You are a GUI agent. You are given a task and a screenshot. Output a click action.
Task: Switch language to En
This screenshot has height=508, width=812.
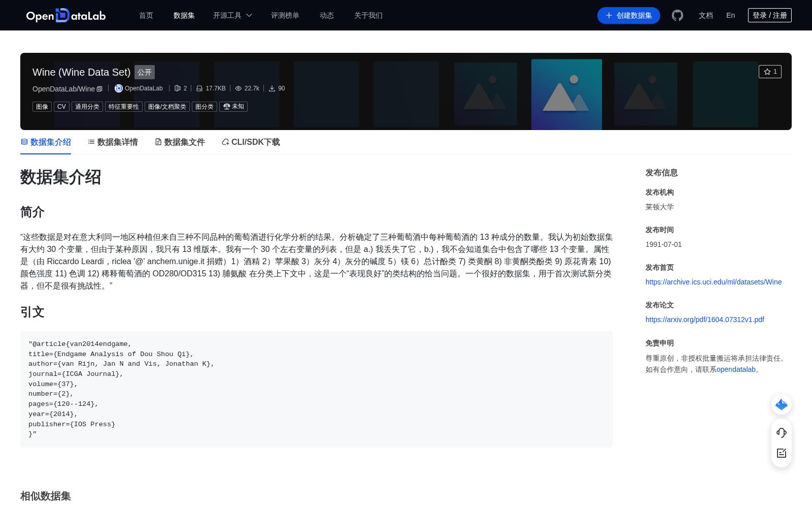tap(731, 15)
